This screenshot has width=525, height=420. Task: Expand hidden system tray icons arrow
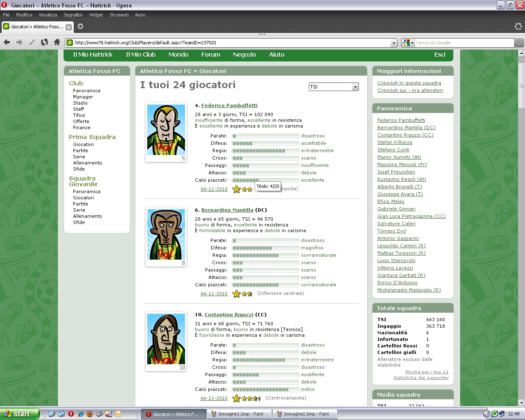[x=486, y=414]
